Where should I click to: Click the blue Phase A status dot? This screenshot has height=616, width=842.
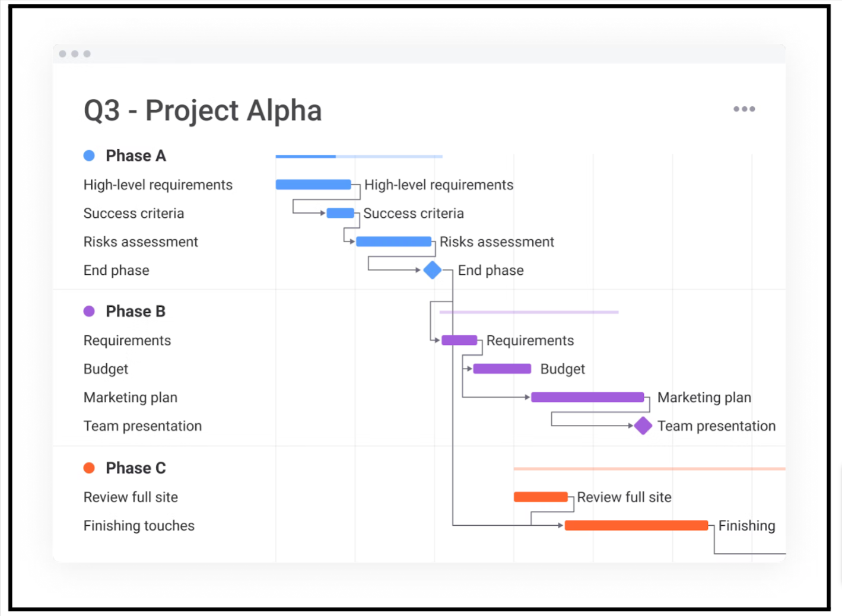click(x=88, y=155)
